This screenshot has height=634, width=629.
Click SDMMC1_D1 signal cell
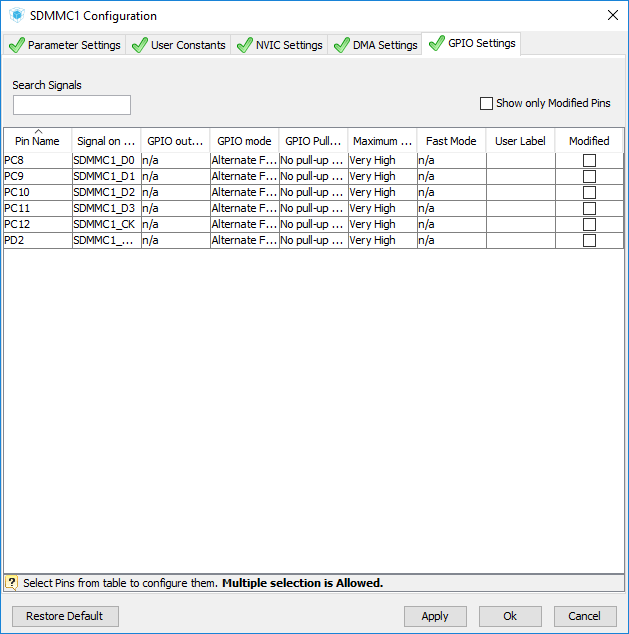[x=107, y=176]
